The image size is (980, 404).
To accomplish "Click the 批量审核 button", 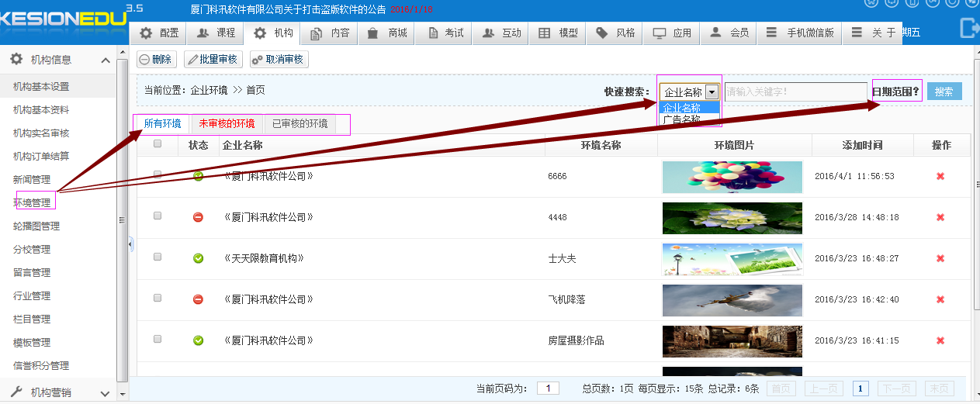I will [x=213, y=59].
